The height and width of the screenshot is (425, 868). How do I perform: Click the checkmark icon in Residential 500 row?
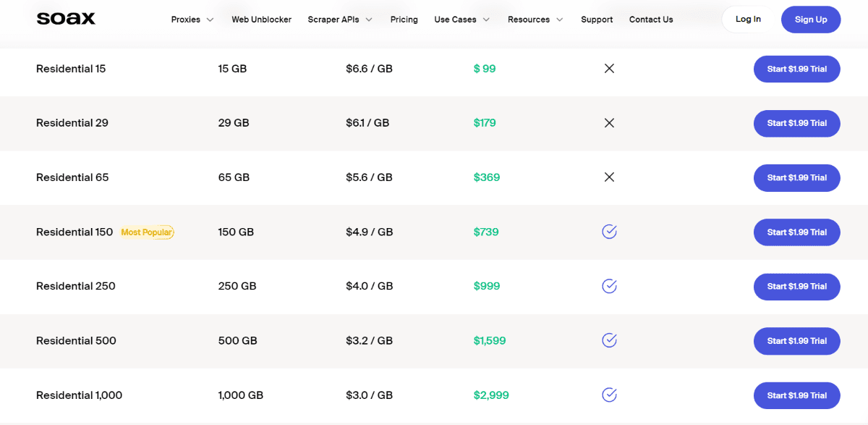[609, 340]
